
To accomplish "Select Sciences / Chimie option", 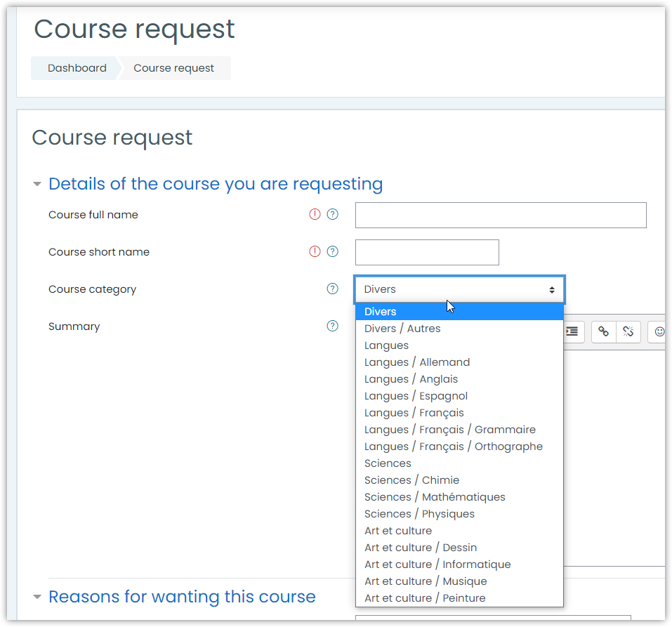I will (x=459, y=480).
